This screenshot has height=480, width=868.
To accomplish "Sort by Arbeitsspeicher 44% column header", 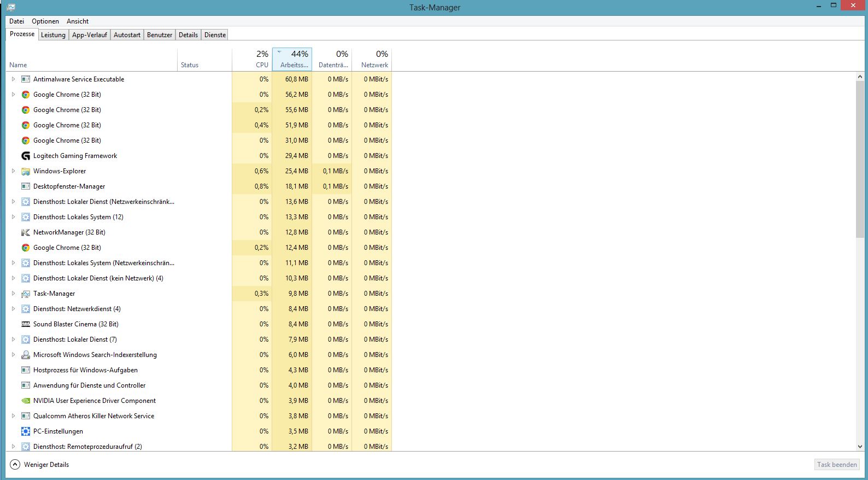I will 292,60.
